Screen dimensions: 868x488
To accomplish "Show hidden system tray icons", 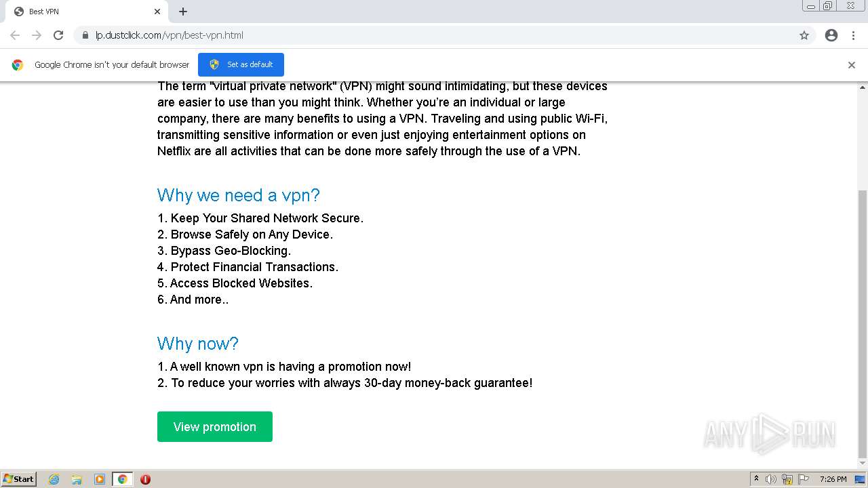I will click(x=756, y=479).
